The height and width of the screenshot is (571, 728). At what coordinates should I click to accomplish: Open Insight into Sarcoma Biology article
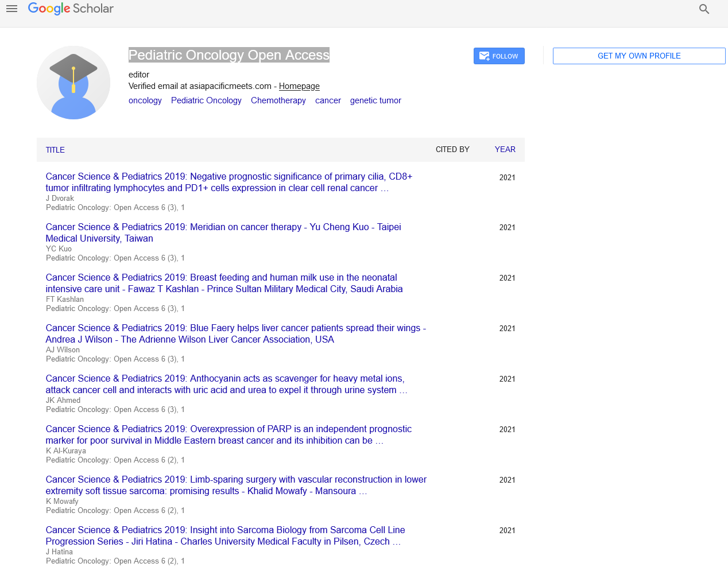(225, 536)
